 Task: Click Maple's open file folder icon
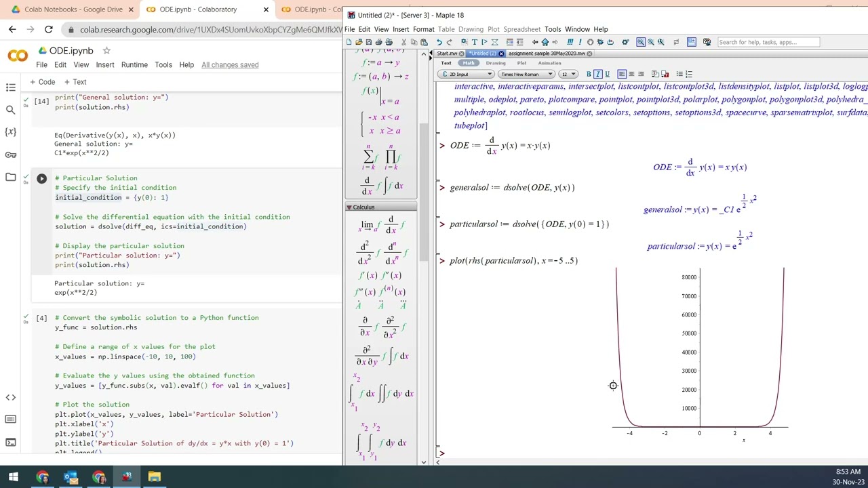click(359, 42)
